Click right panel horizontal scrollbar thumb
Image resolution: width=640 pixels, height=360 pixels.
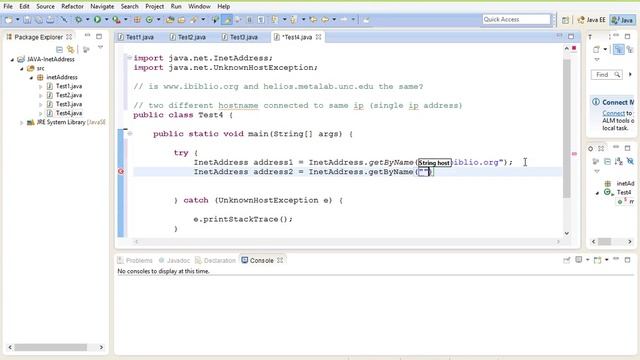click(x=604, y=242)
